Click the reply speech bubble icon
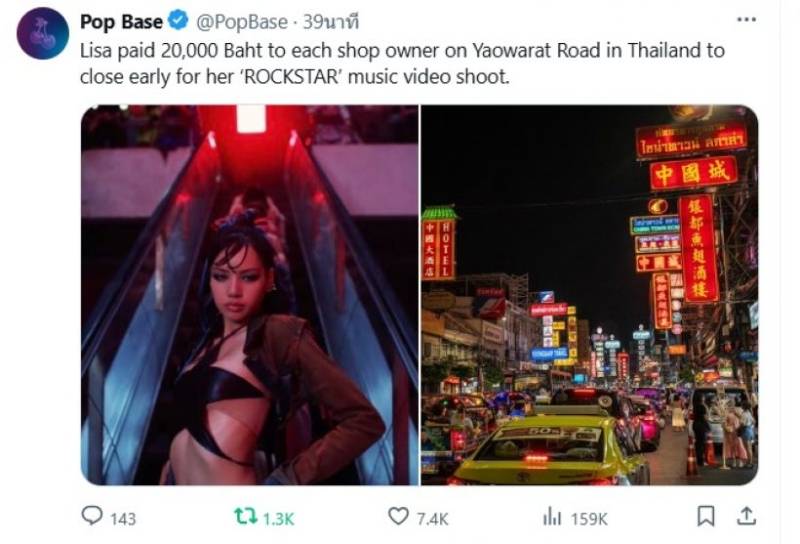800x544 pixels. coord(92,515)
